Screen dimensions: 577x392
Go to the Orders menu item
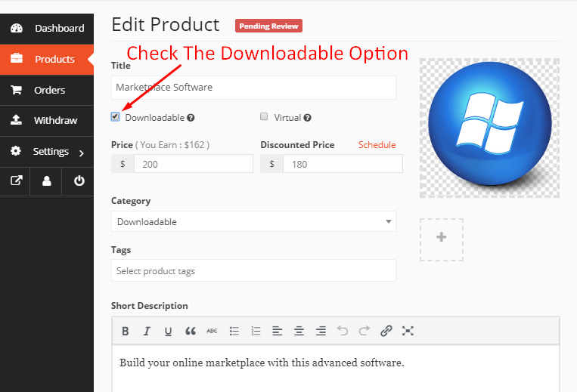coord(47,90)
